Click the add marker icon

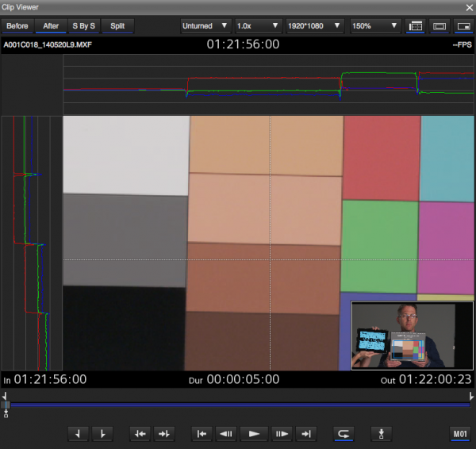pyautogui.click(x=382, y=433)
